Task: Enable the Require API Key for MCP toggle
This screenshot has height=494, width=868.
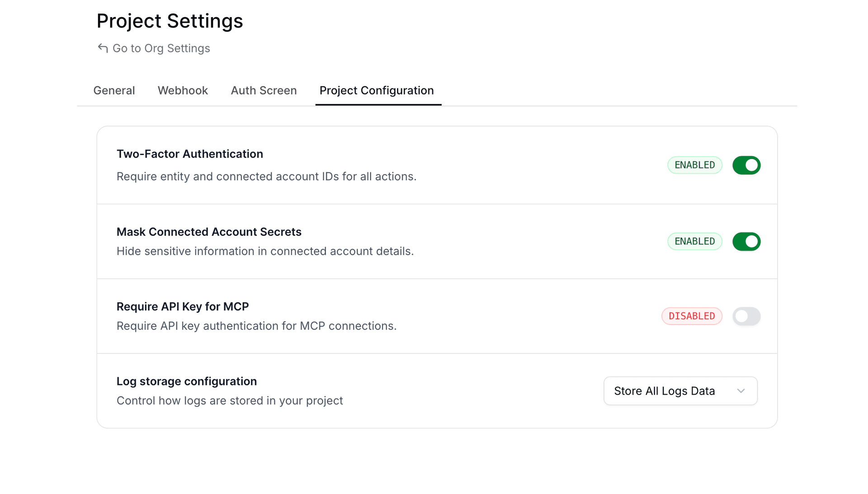Action: [x=746, y=316]
